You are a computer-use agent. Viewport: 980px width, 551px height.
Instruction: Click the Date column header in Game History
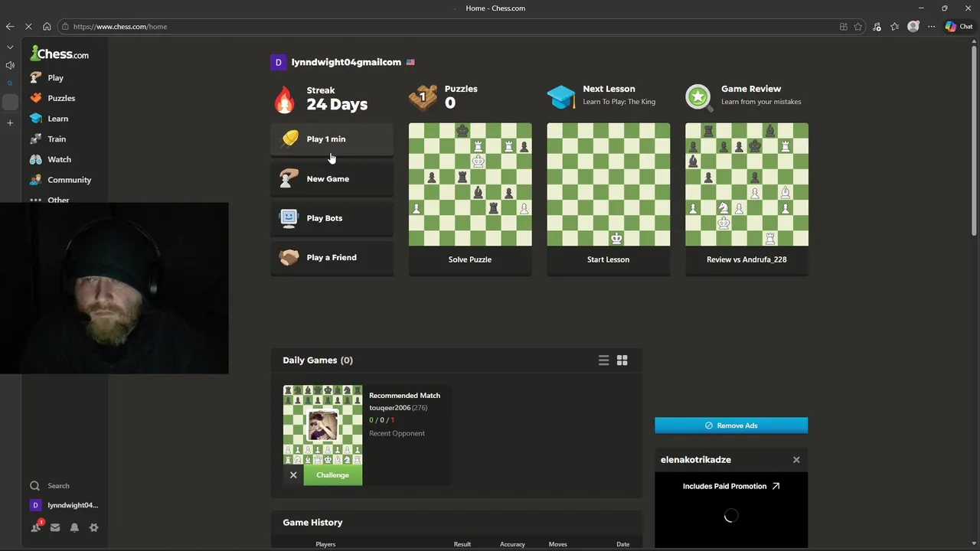[x=623, y=544]
